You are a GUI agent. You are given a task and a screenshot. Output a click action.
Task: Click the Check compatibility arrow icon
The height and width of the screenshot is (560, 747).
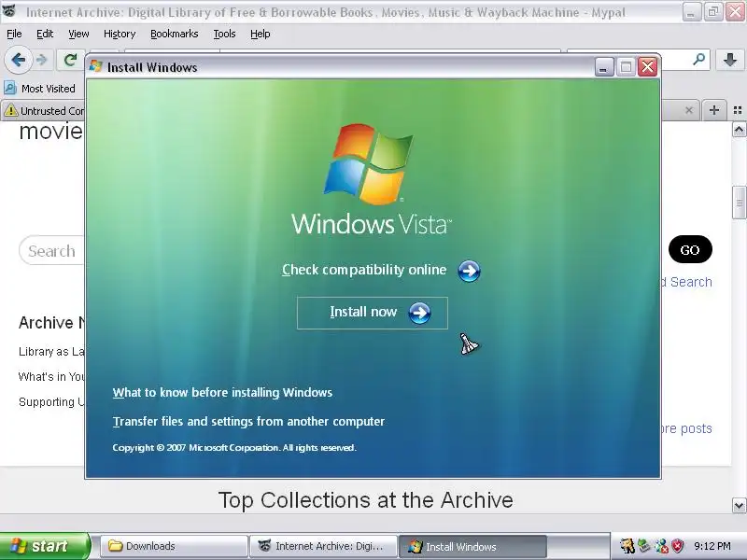[469, 271]
